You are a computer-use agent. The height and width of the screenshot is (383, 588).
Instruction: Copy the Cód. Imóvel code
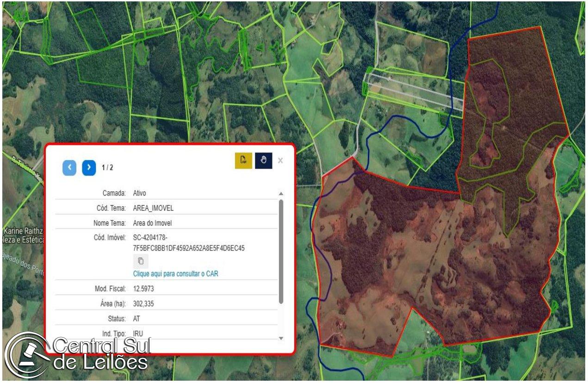pos(141,261)
